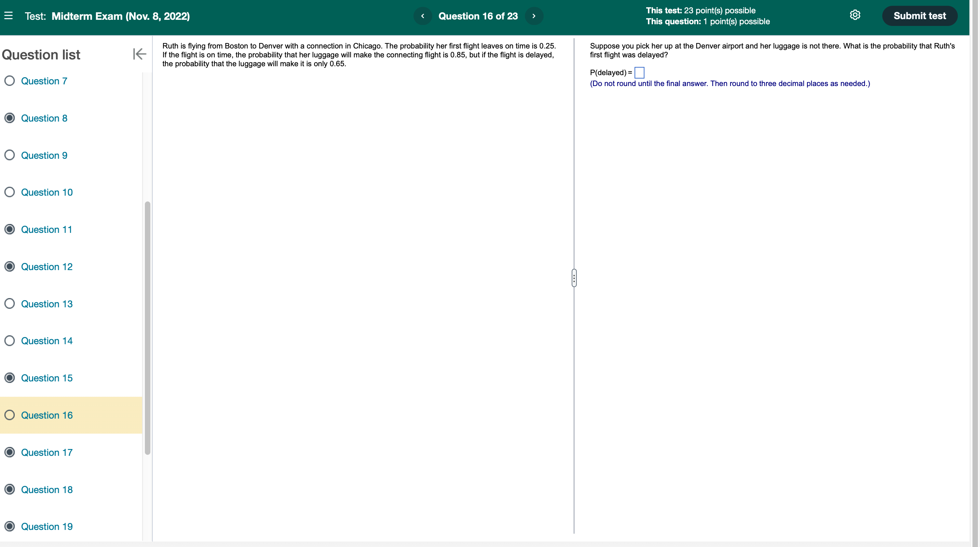Open Question 10 from the list

coord(47,192)
